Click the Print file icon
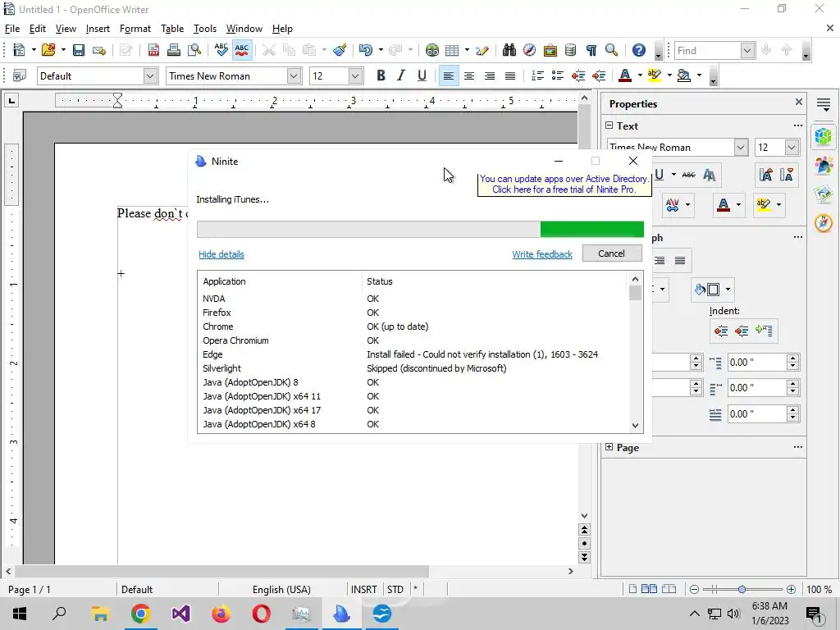 point(174,50)
